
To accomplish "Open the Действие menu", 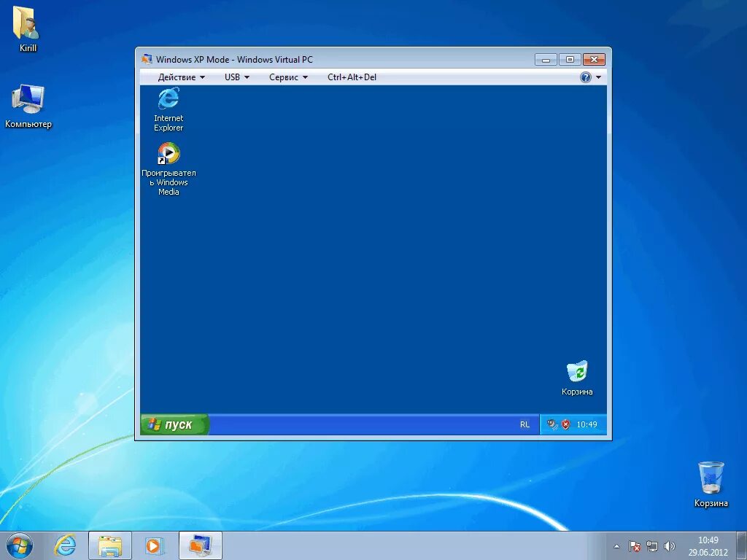I will [181, 77].
